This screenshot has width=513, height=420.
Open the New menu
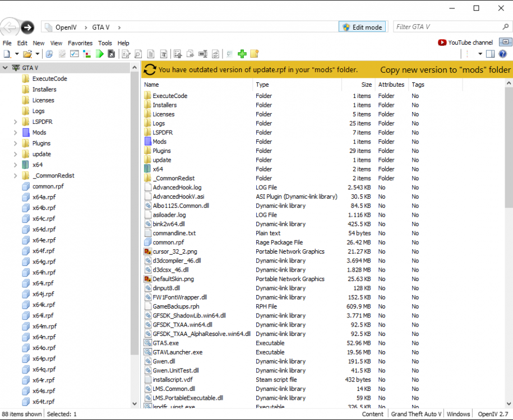39,43
